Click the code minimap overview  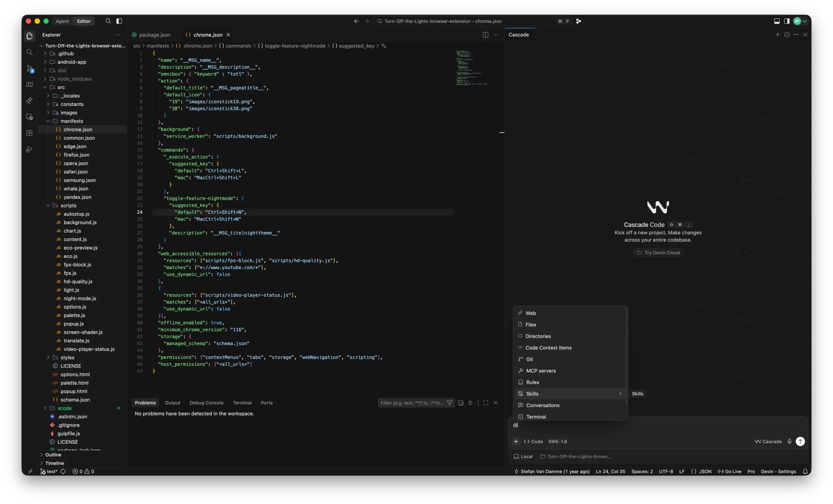pyautogui.click(x=471, y=68)
